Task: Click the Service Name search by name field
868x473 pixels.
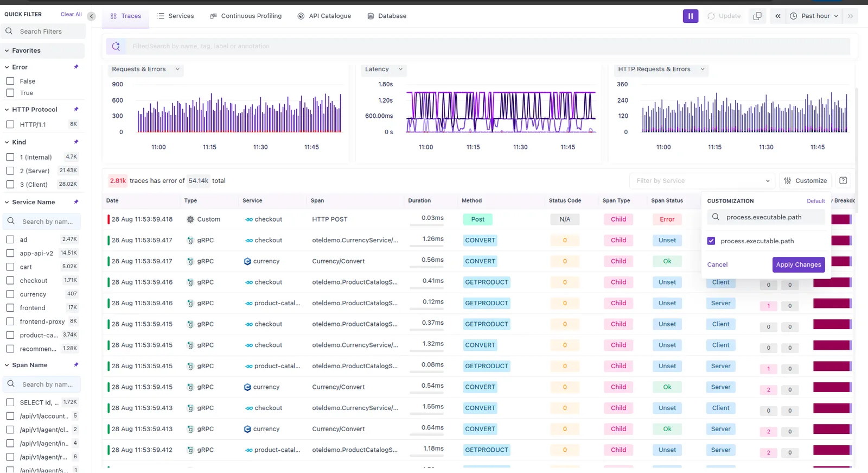Action: (42, 222)
